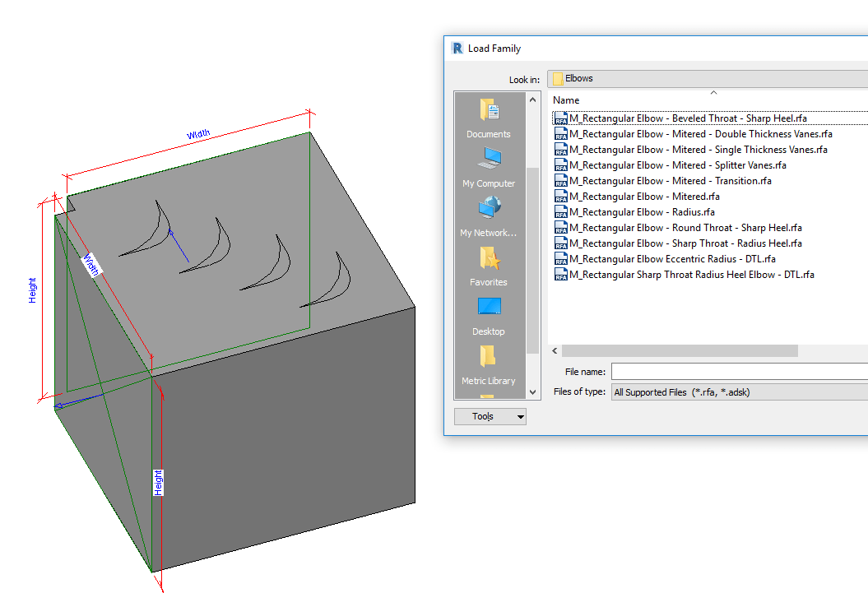Open My Network location in sidebar
The image size is (868, 593).
pos(489,216)
